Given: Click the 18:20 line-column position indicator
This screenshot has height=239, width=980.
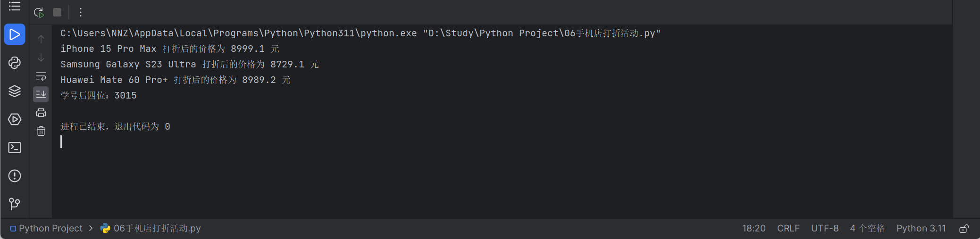Looking at the screenshot, I should [x=754, y=229].
